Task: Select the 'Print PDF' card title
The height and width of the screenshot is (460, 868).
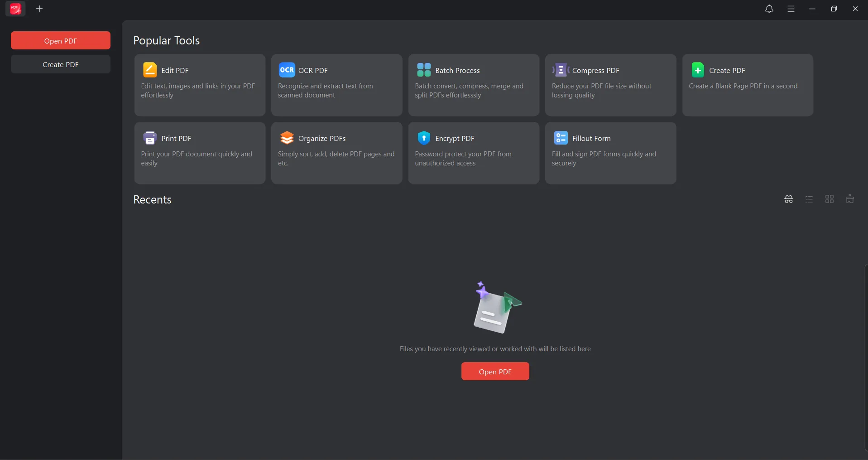Action: (176, 138)
